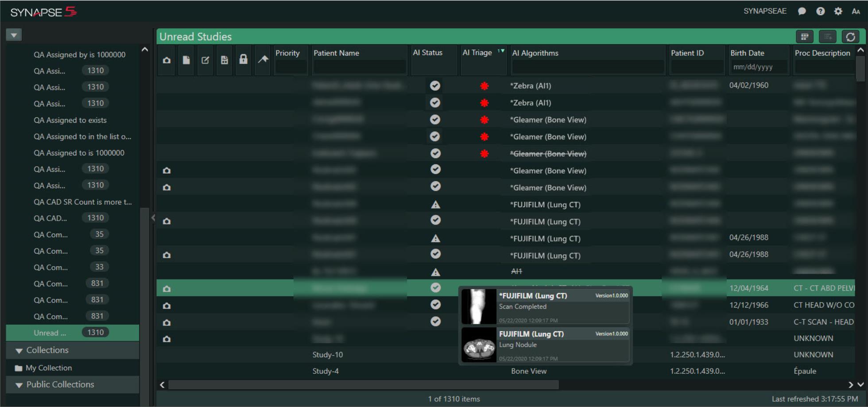Viewport: 868px width, 407px height.
Task: Click Bone View in the Study-4 row
Action: 529,371
